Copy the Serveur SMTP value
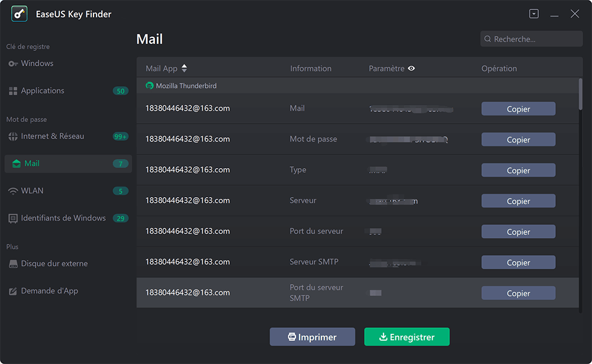592x364 pixels. coord(518,262)
